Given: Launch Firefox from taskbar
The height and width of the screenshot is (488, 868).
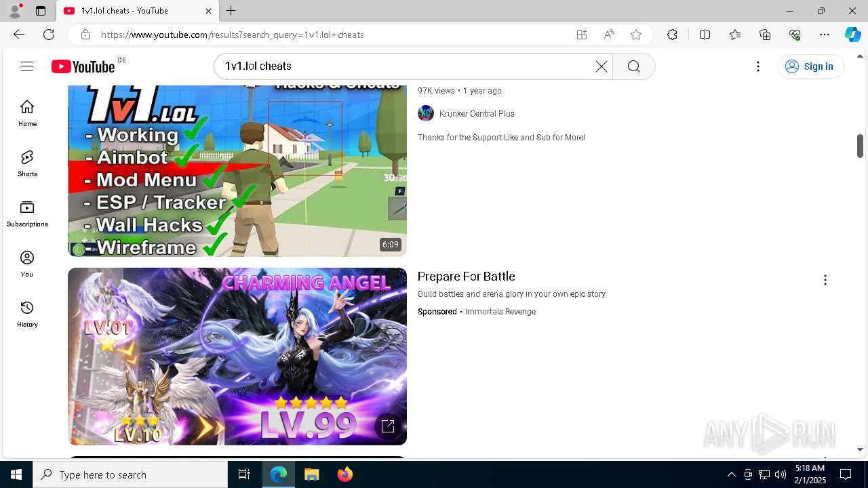Looking at the screenshot, I should tap(344, 474).
